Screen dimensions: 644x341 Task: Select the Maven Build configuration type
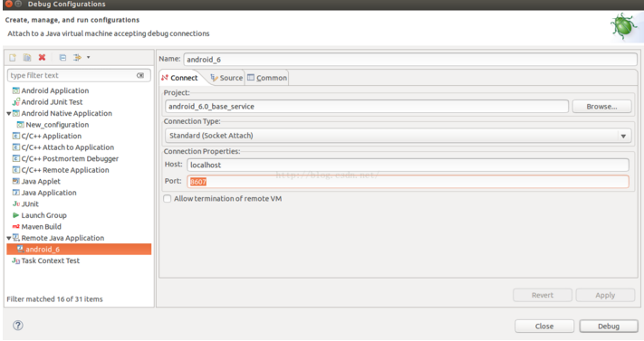tap(41, 226)
